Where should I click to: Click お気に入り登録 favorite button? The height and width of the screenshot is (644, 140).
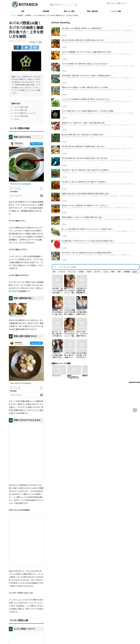(x=36, y=42)
